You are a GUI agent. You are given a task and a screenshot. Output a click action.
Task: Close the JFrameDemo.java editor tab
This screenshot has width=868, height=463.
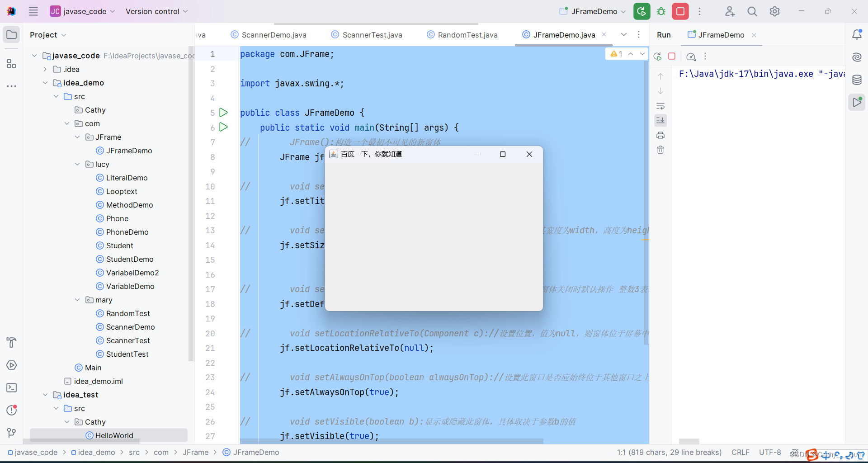click(604, 34)
